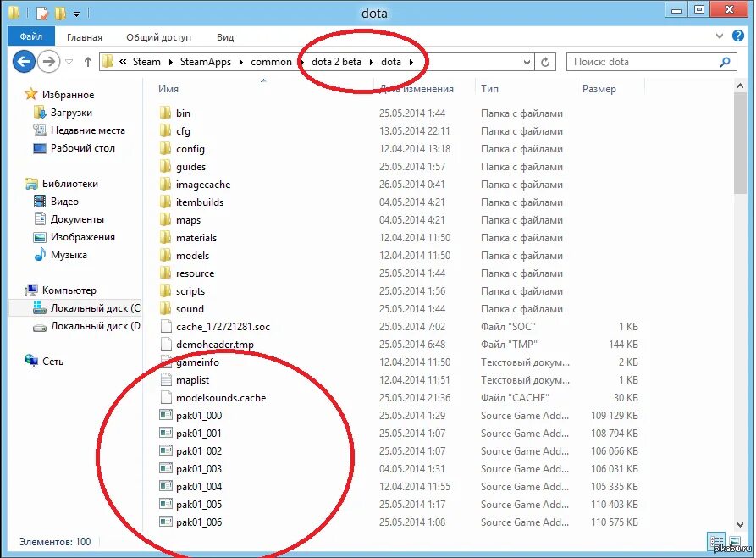Select the itembuilds folder name
756x558 pixels.
coord(200,202)
